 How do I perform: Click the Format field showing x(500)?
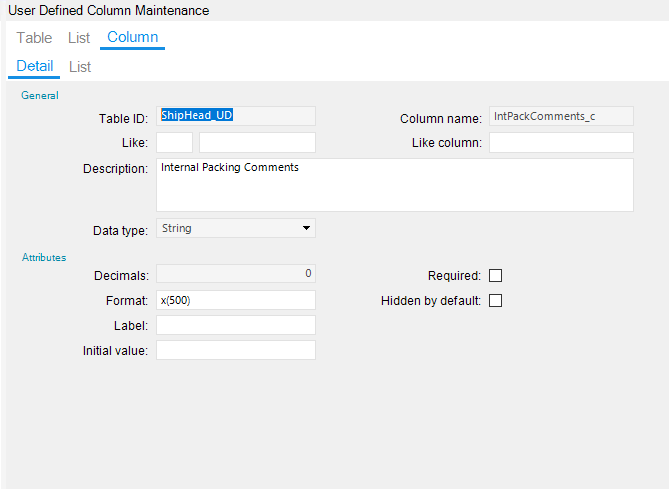[236, 300]
